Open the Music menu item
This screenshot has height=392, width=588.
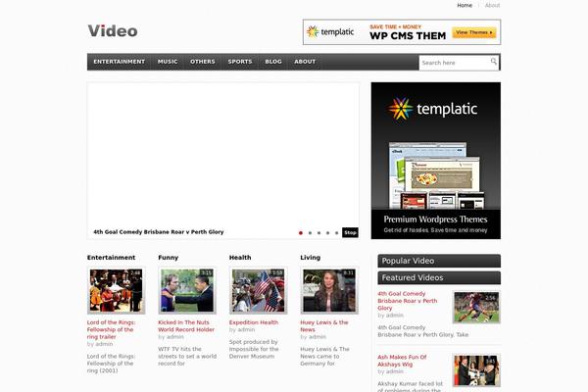(168, 62)
